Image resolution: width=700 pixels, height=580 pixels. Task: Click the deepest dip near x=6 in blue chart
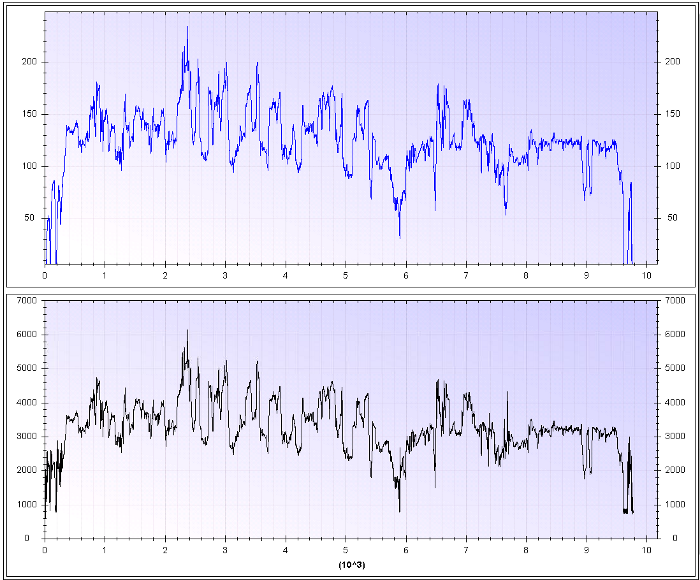click(x=400, y=236)
